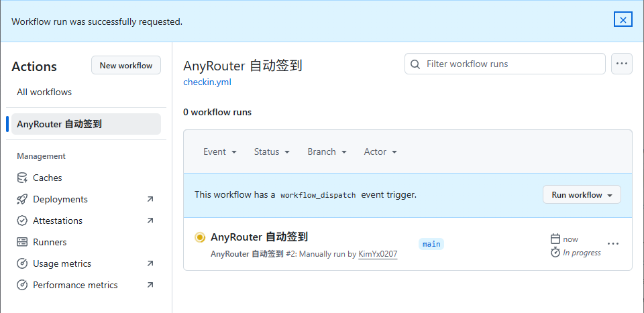This screenshot has width=644, height=313.
Task: Click the Usage metrics gauge icon
Action: 22,263
